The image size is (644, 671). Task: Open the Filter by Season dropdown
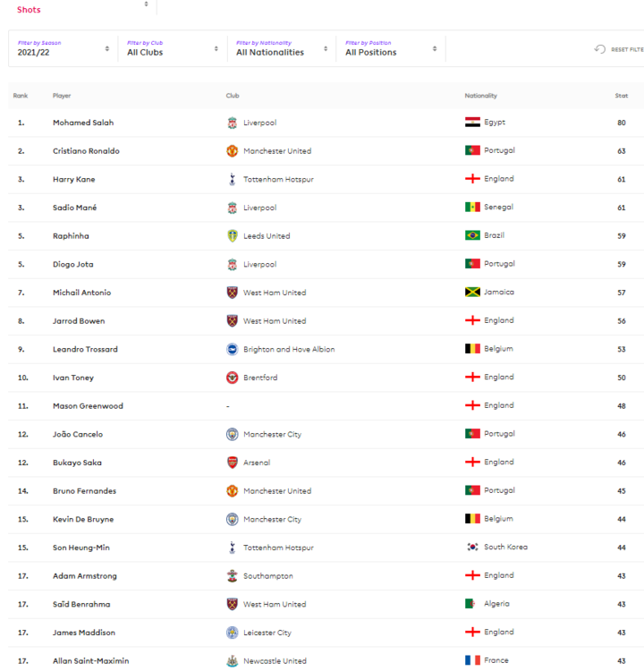(x=64, y=48)
